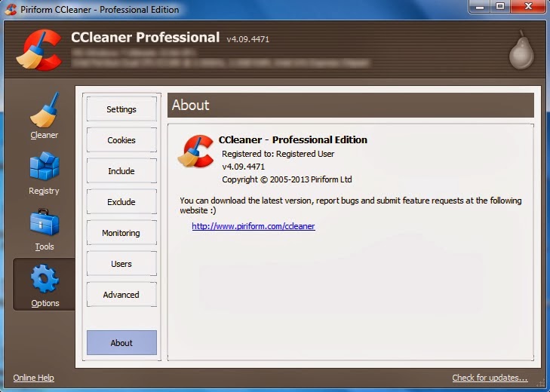The image size is (550, 392).
Task: Open the Settings options page
Action: 121,109
